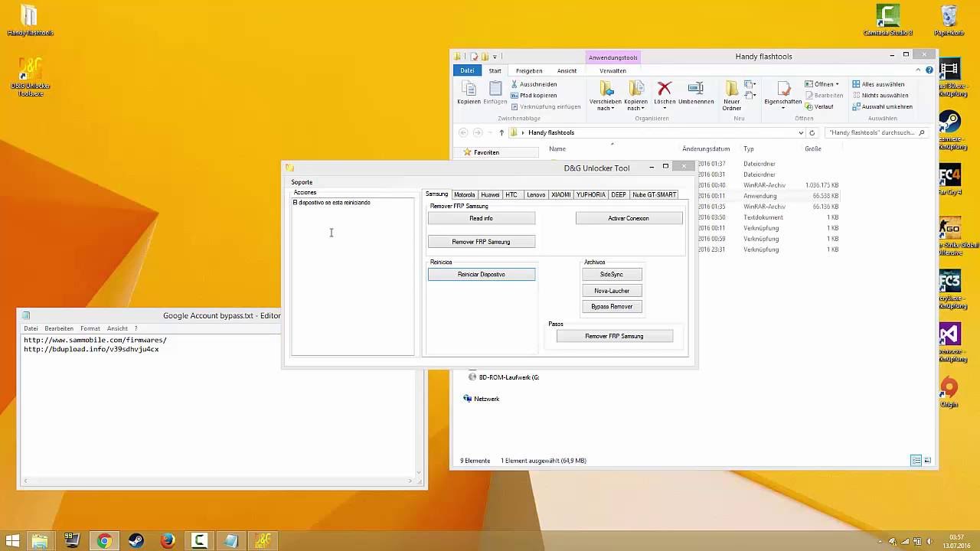
Task: Open the Origin desktop shortcut
Action: pyautogui.click(x=949, y=393)
